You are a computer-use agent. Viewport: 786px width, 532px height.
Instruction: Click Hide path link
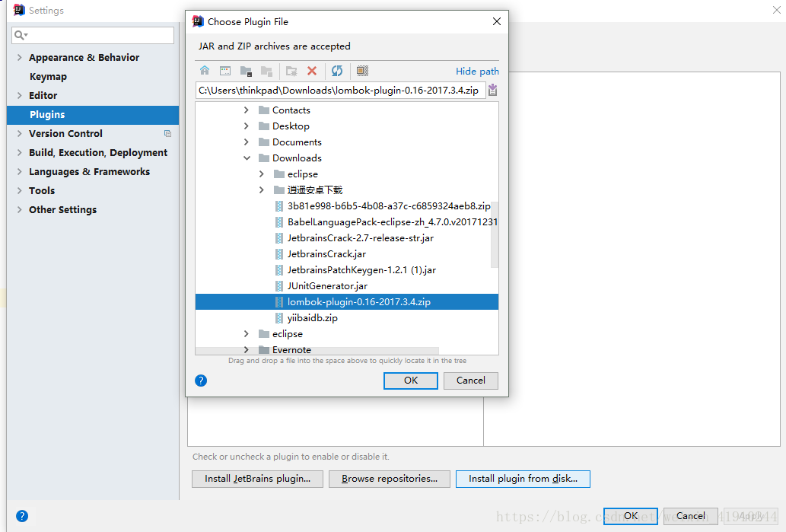coord(477,72)
